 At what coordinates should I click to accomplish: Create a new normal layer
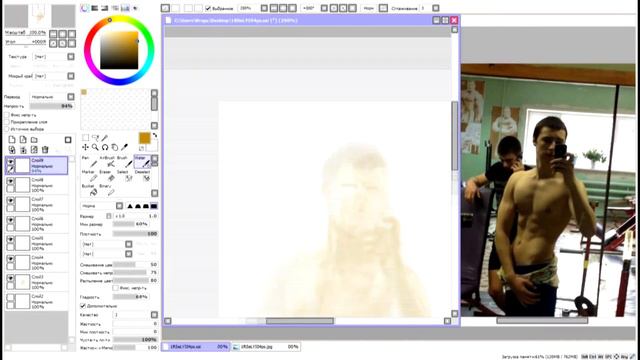(12, 140)
